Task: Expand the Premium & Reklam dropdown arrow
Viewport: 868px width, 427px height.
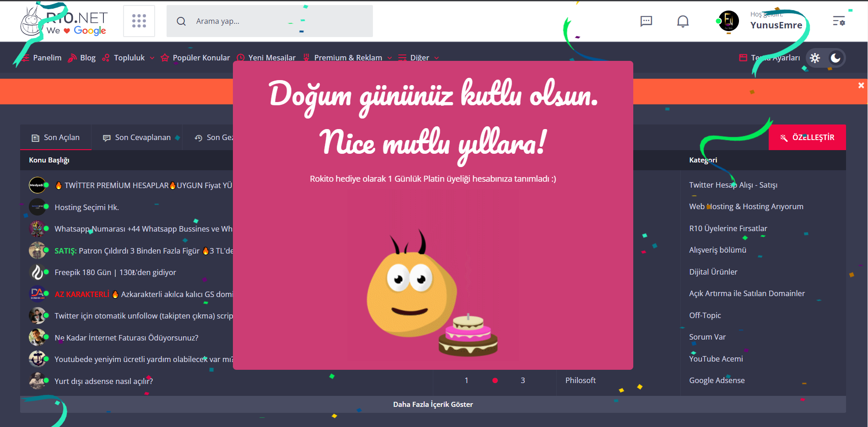Action: (x=389, y=58)
